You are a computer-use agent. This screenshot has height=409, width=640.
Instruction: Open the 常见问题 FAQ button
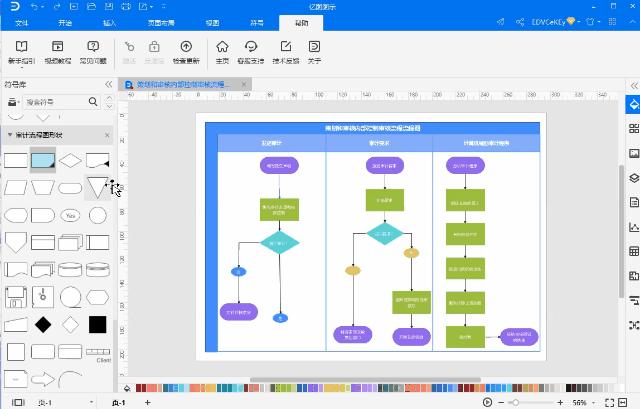coord(93,52)
